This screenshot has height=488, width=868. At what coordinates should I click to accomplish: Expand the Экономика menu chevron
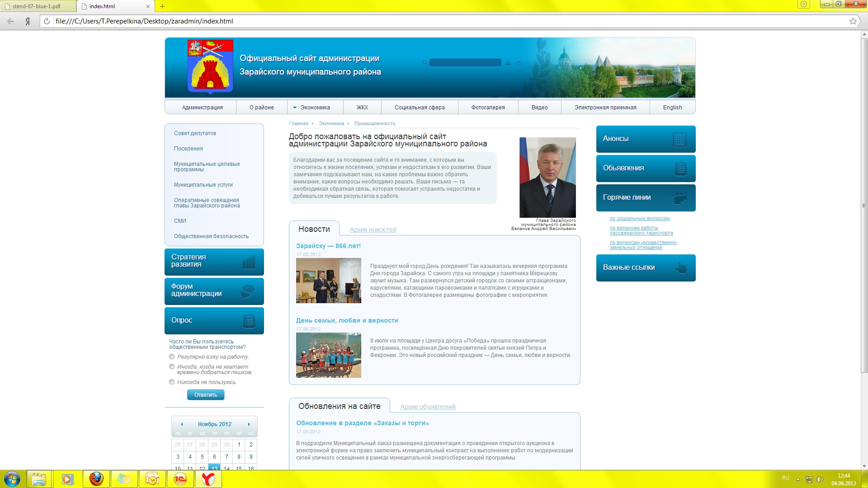coord(294,108)
